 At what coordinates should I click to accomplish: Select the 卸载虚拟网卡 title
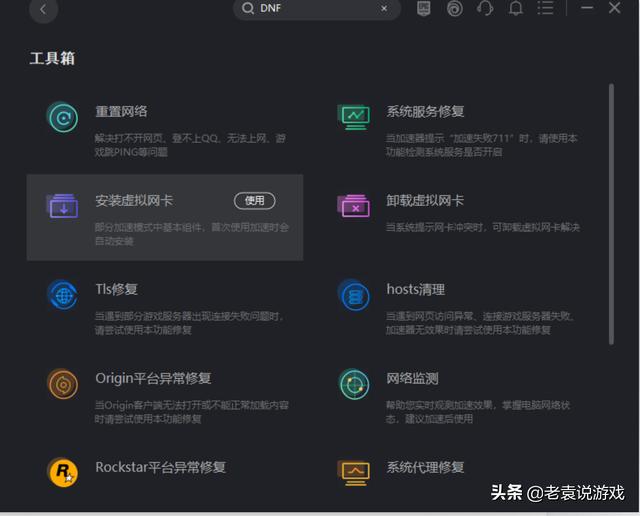(425, 200)
